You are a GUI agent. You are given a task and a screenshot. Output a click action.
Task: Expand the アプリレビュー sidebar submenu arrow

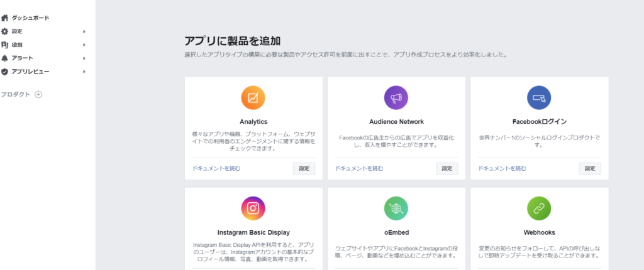coord(84,72)
